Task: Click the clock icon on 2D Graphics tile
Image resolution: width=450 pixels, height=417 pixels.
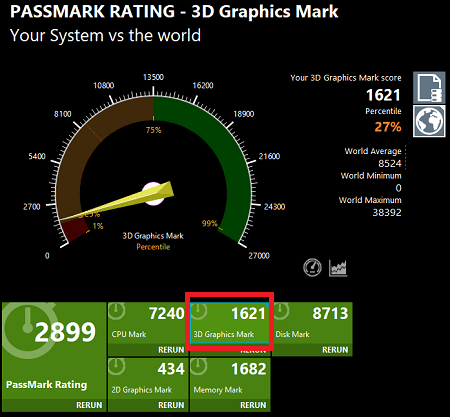Action: click(117, 366)
